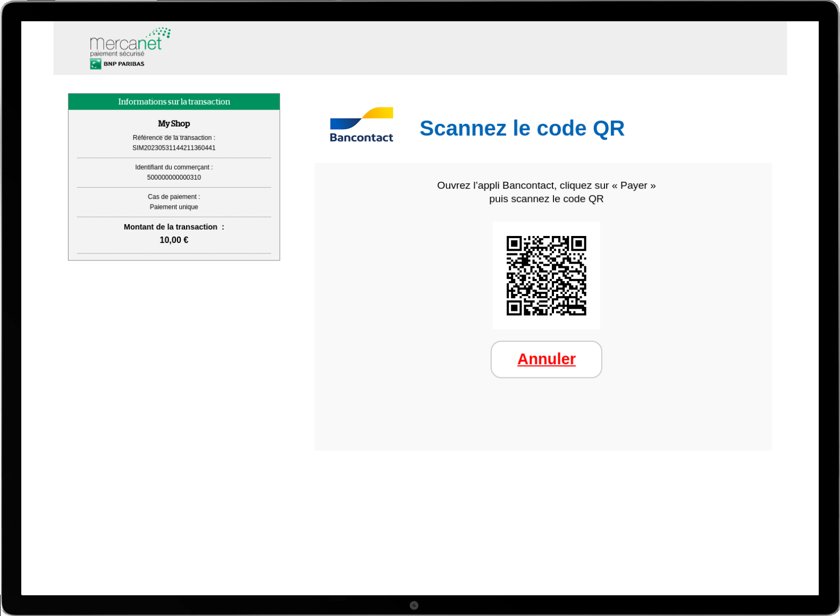This screenshot has width=840, height=616.
Task: Click the 'paiement sécurisé' tagline
Action: tap(117, 54)
